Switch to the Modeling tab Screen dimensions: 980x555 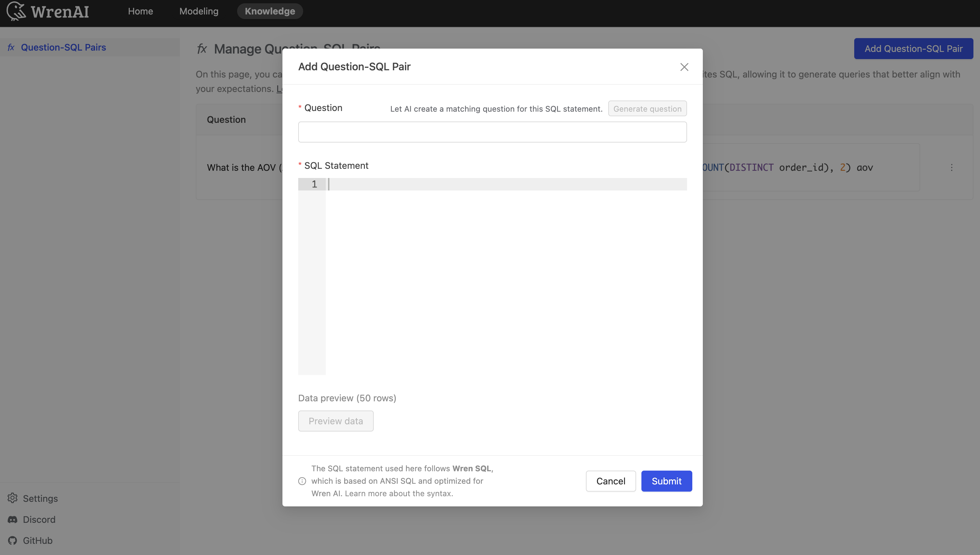pos(199,11)
